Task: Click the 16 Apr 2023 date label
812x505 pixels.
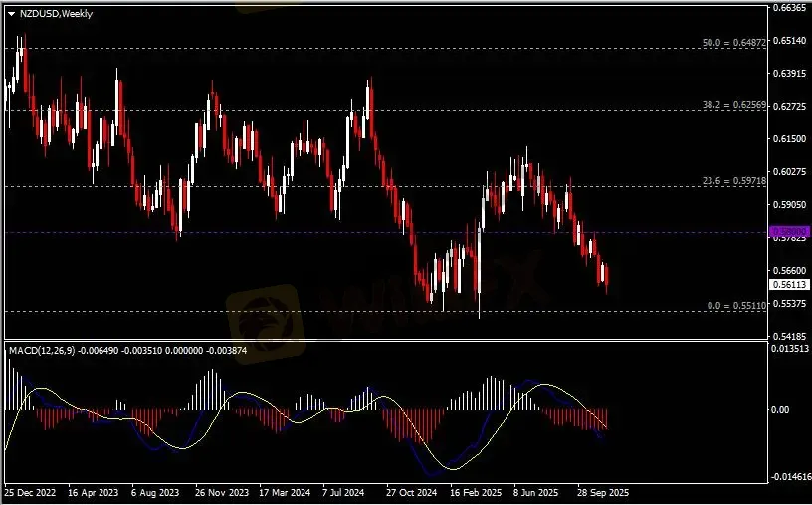Action: click(x=93, y=493)
